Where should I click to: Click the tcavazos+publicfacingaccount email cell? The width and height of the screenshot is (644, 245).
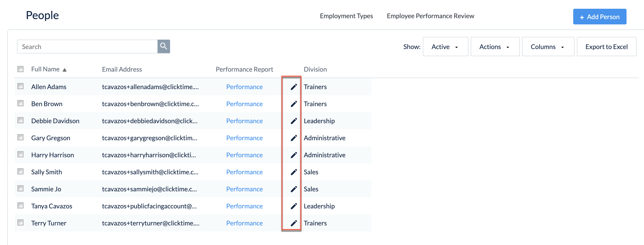coord(149,206)
